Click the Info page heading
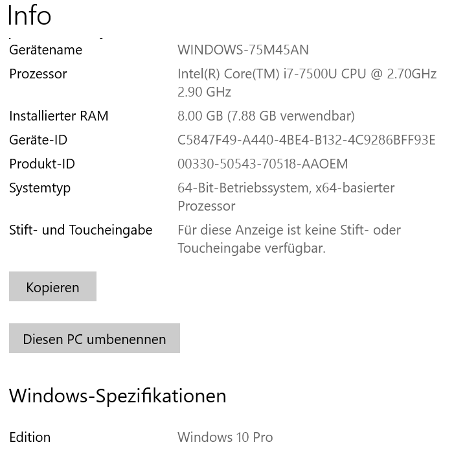476x449 pixels. tap(29, 16)
